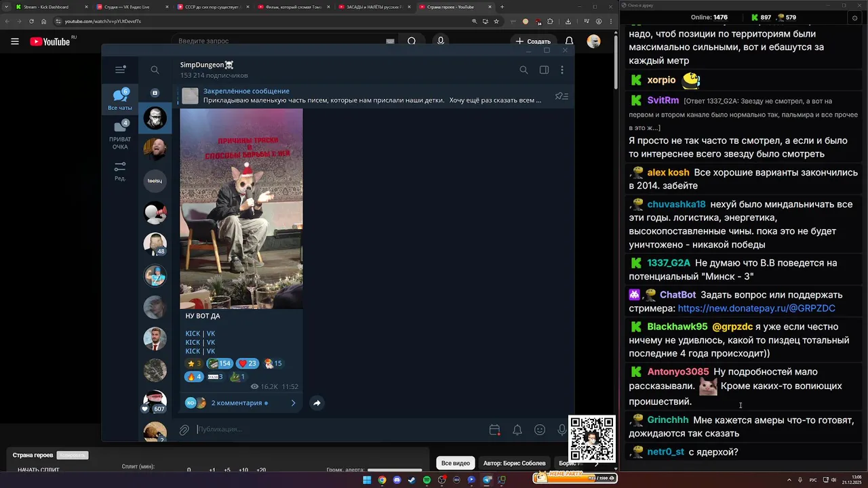The width and height of the screenshot is (868, 488).
Task: Open Spotify from the Windows taskbar
Action: 427,480
